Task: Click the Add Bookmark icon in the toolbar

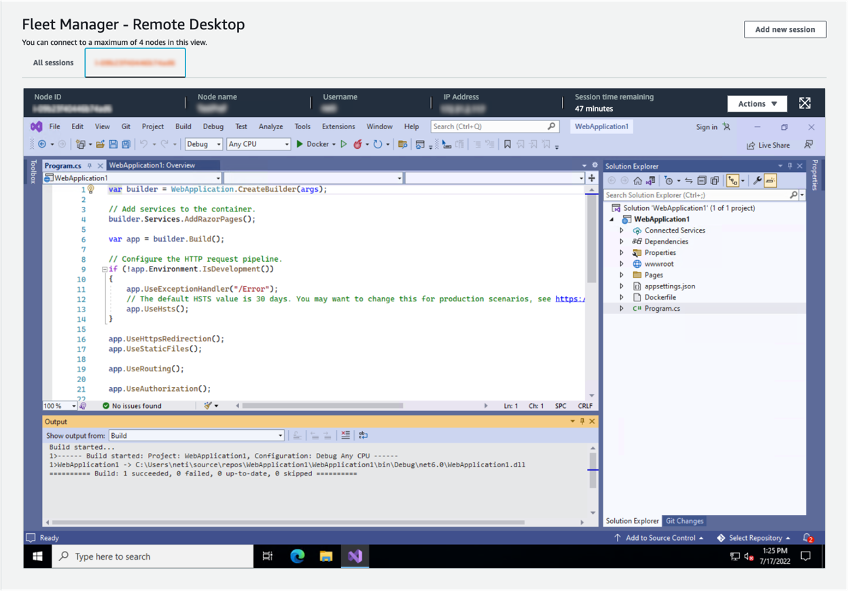Action: [x=507, y=145]
